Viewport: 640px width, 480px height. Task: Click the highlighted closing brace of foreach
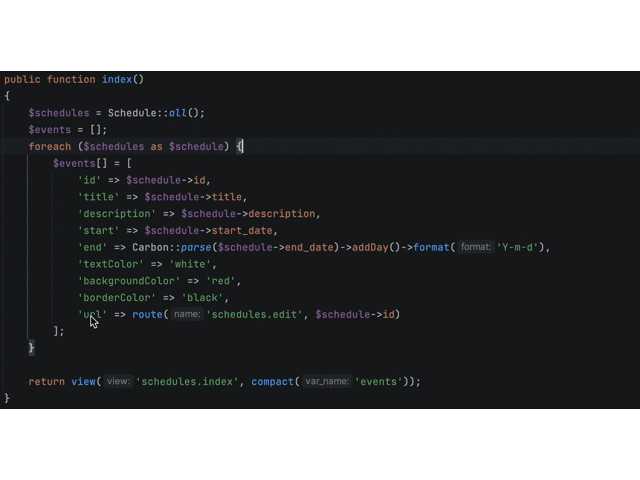(x=31, y=348)
